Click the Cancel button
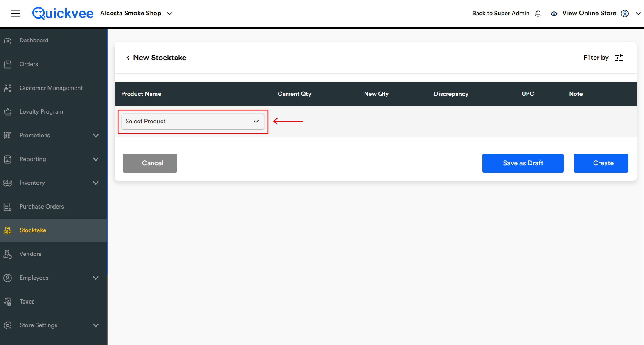 click(x=150, y=163)
